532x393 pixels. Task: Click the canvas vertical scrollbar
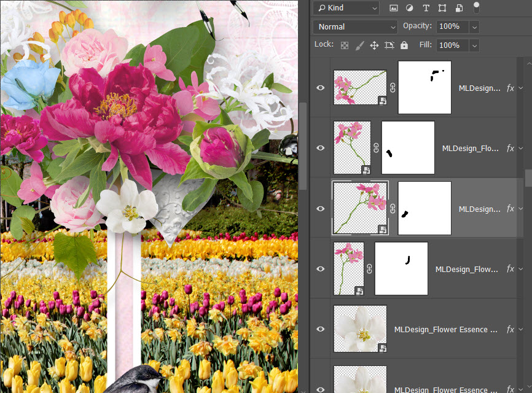302,146
